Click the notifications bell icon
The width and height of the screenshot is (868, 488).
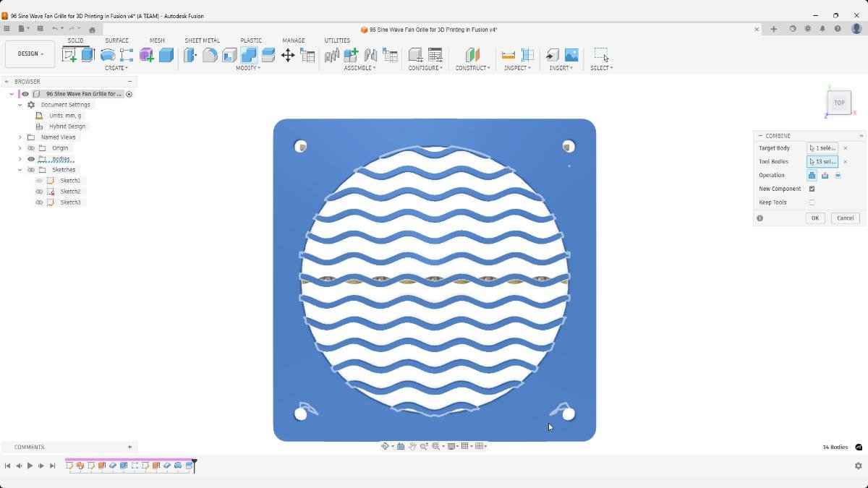[x=822, y=29]
